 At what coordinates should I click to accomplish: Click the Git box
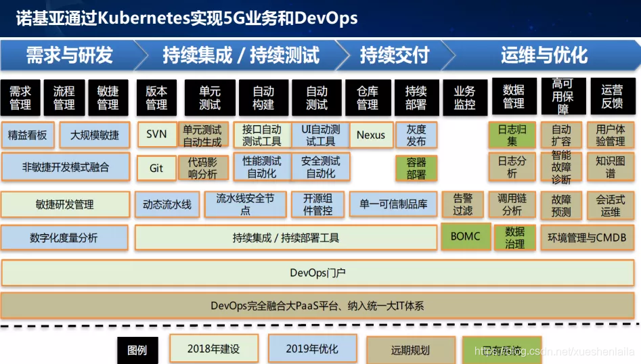click(x=156, y=168)
